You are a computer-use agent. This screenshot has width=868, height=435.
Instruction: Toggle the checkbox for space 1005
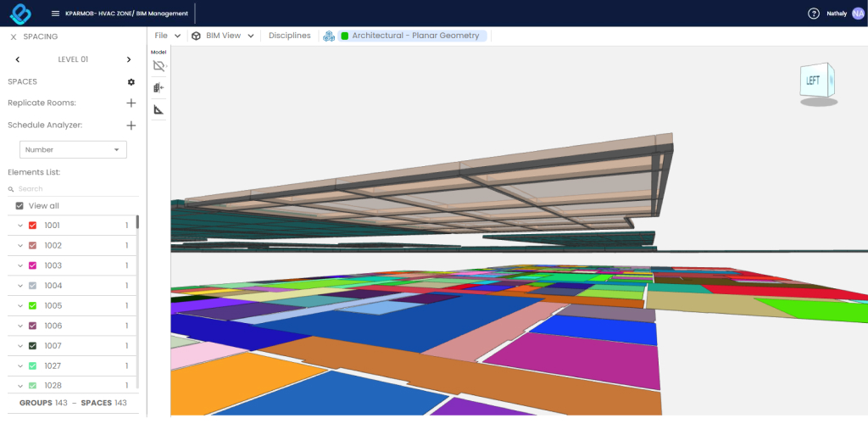(32, 306)
